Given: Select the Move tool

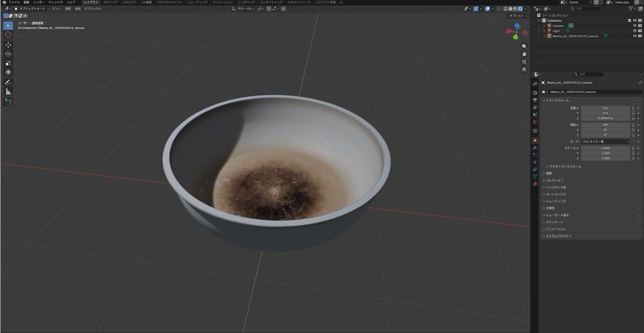Looking at the screenshot, I should (8, 45).
